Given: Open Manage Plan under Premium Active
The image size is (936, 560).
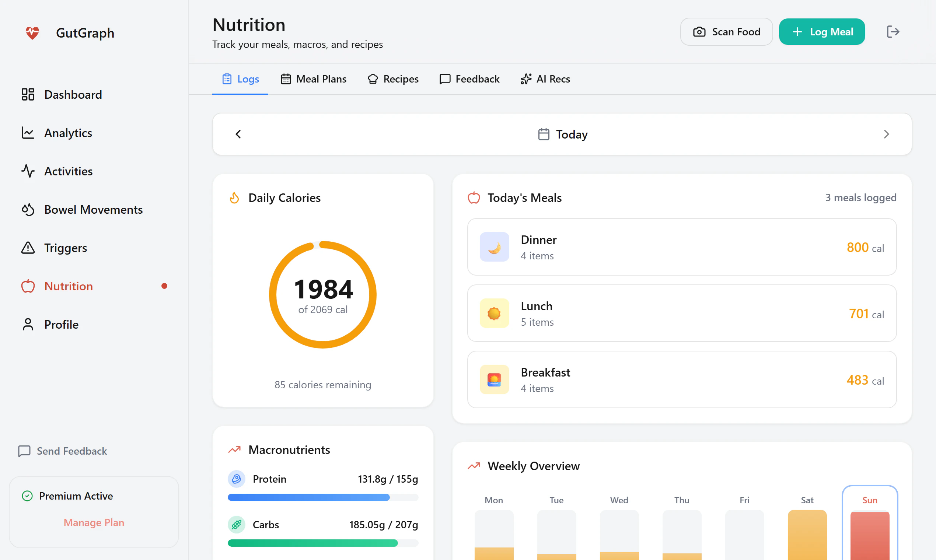Looking at the screenshot, I should point(94,523).
